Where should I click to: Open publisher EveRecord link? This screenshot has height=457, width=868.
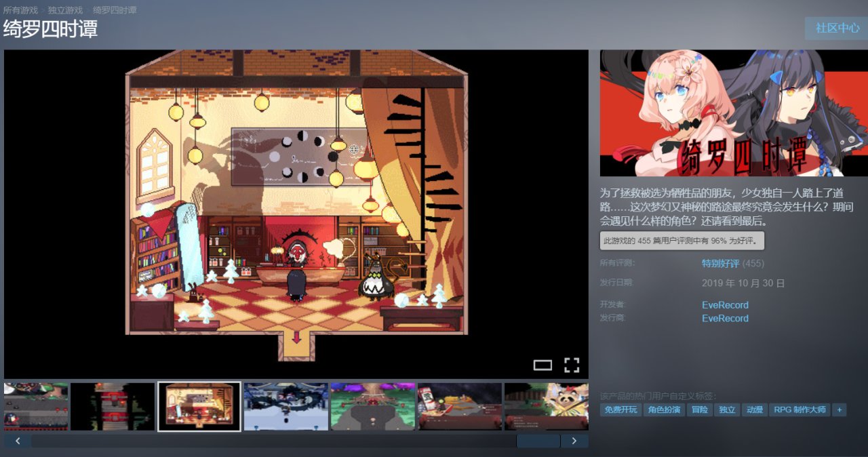click(x=725, y=318)
